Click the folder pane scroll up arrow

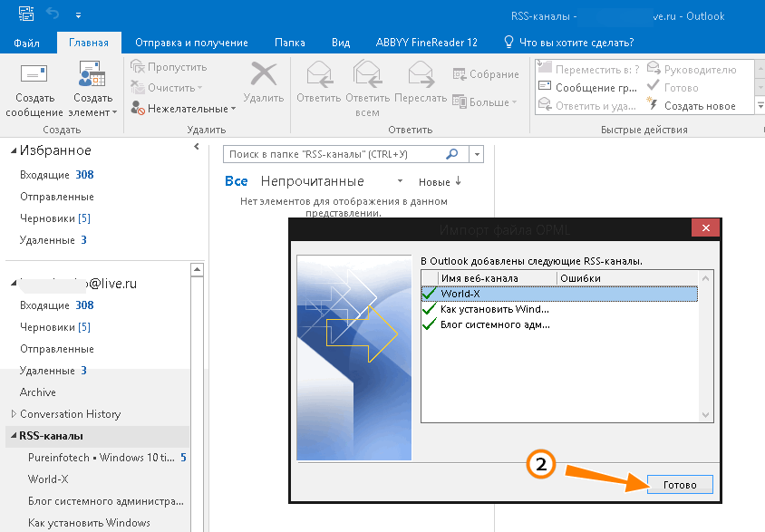[197, 269]
